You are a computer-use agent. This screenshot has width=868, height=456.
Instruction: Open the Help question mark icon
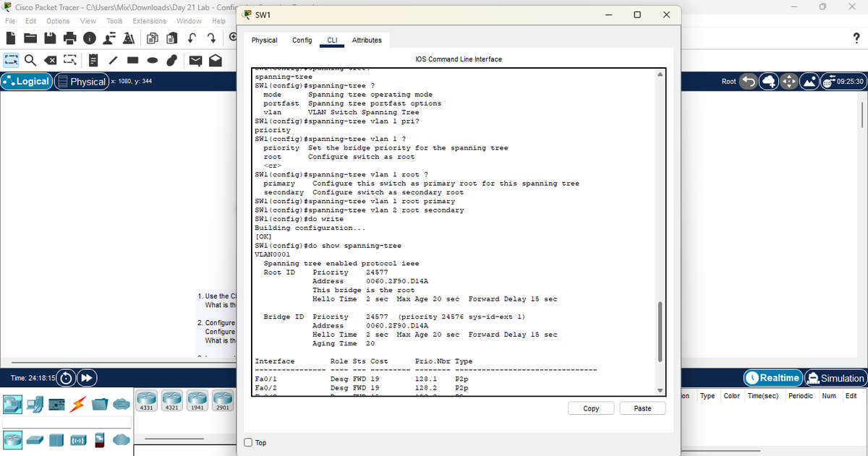coord(856,38)
